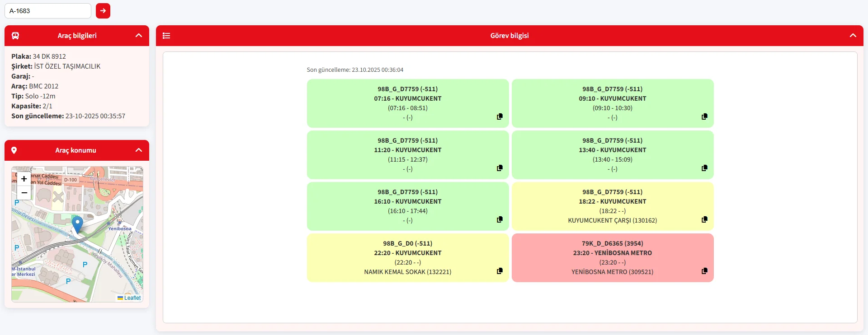Click the red arrow search submit button
This screenshot has width=868, height=335.
pyautogui.click(x=103, y=11)
